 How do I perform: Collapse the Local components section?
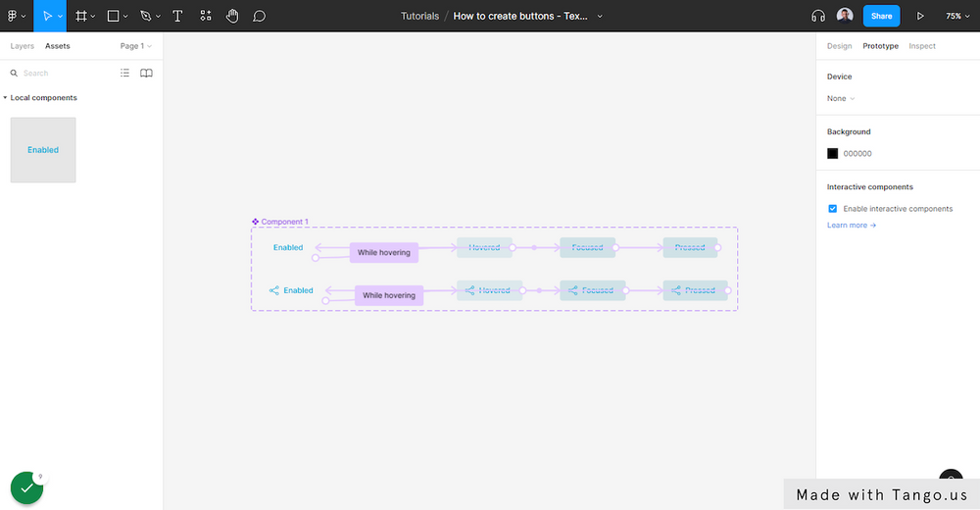coord(5,98)
